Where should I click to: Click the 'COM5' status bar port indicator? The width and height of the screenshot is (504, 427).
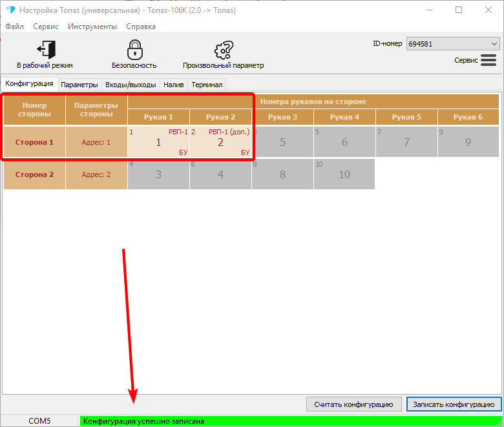(39, 421)
